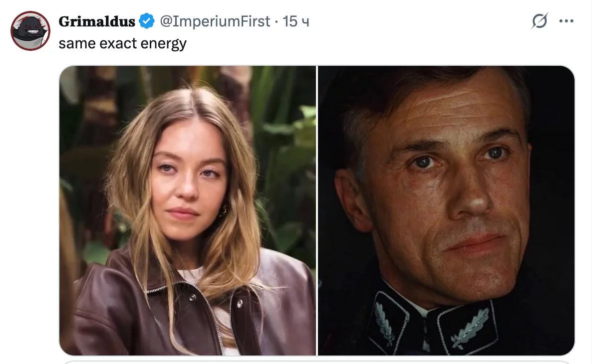The width and height of the screenshot is (592, 364).
Task: Click the black masked face in avatar
Action: point(30,29)
